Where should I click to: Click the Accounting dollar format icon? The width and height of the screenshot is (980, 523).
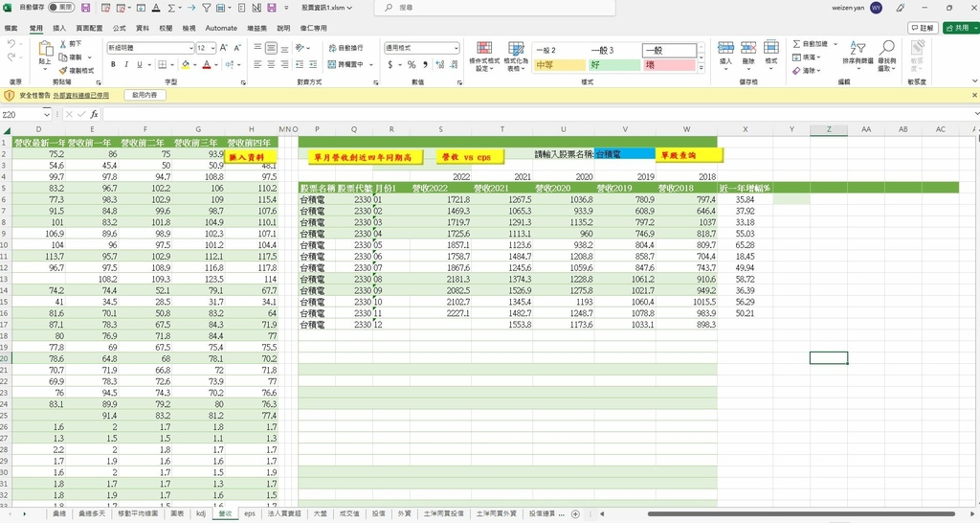coord(390,64)
